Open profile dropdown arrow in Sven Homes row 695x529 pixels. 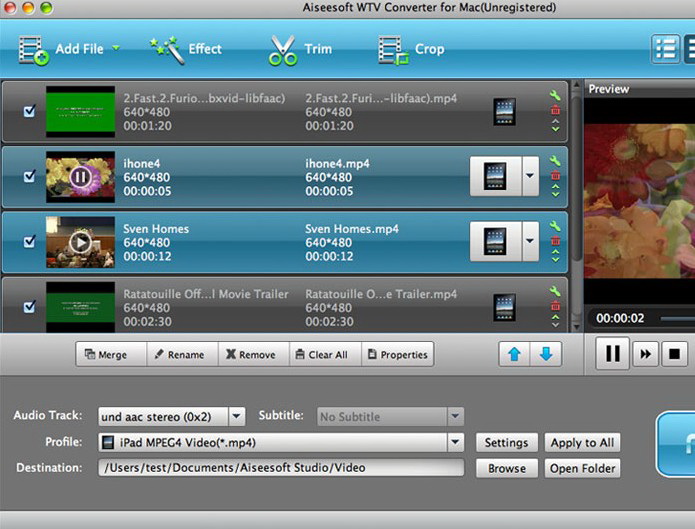pyautogui.click(x=530, y=241)
